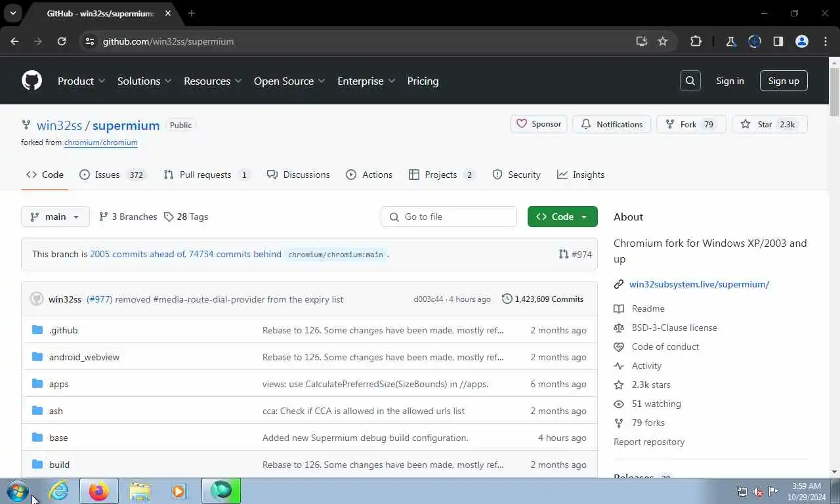This screenshot has width=840, height=504.
Task: Click the Notifications button
Action: point(612,124)
